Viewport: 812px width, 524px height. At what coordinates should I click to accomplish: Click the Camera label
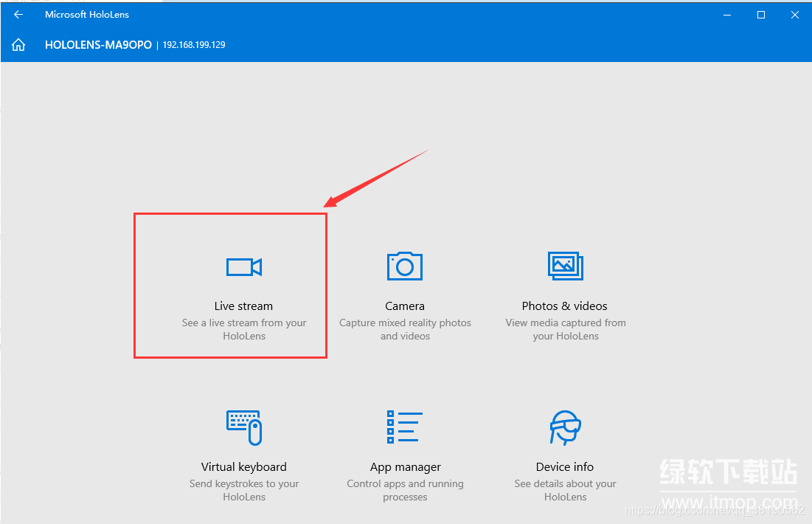(x=405, y=306)
